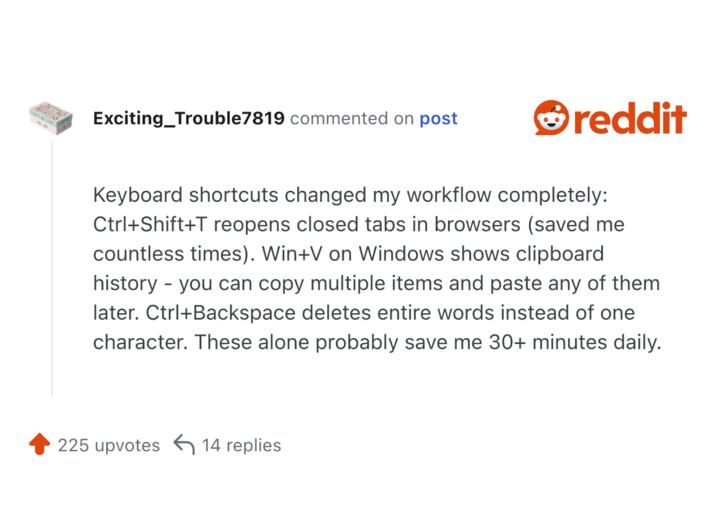Click the "225 upvotes" count
This screenshot has width=716, height=529.
(108, 445)
